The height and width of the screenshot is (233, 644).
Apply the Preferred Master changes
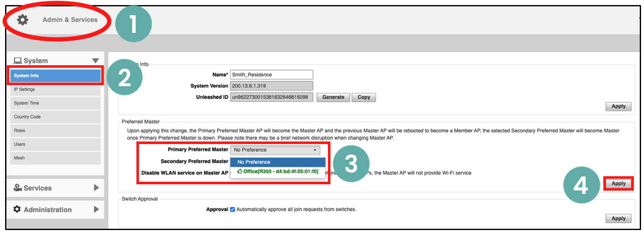tap(618, 183)
